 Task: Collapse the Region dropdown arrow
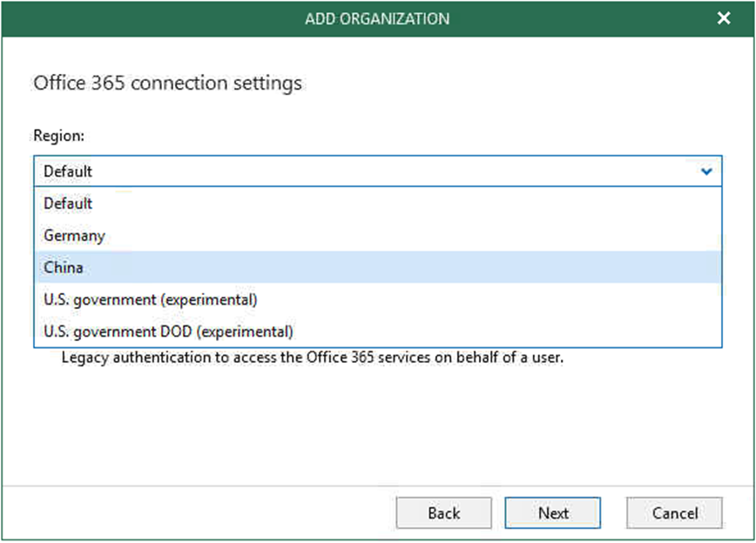coord(706,171)
